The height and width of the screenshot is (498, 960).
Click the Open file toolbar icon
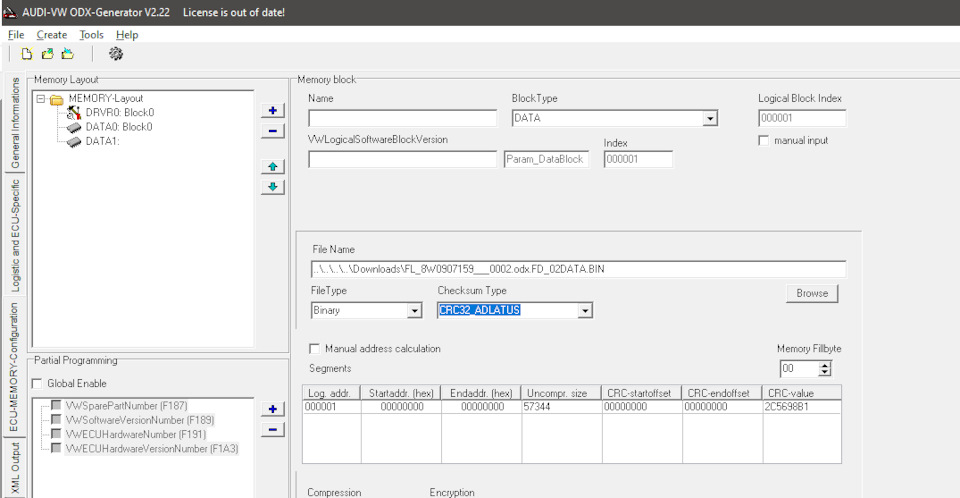47,54
